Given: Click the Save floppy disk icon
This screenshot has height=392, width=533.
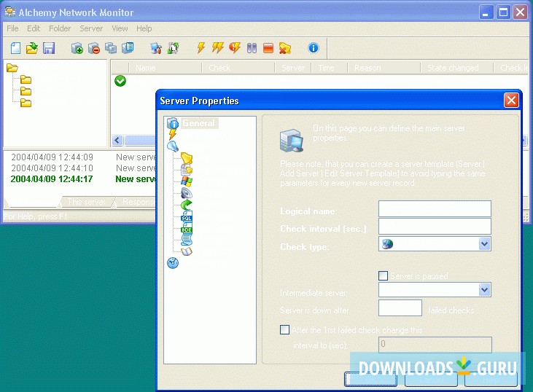Looking at the screenshot, I should click(x=49, y=48).
